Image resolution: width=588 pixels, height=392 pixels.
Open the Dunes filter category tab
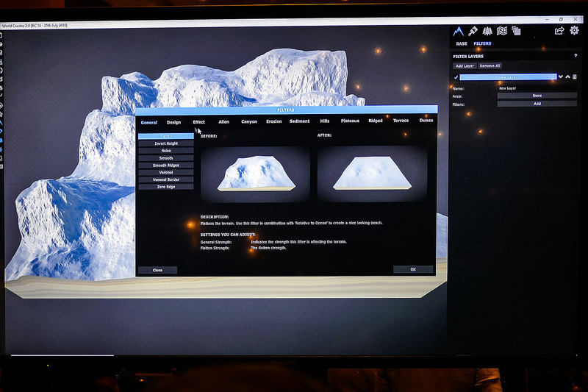[426, 121]
